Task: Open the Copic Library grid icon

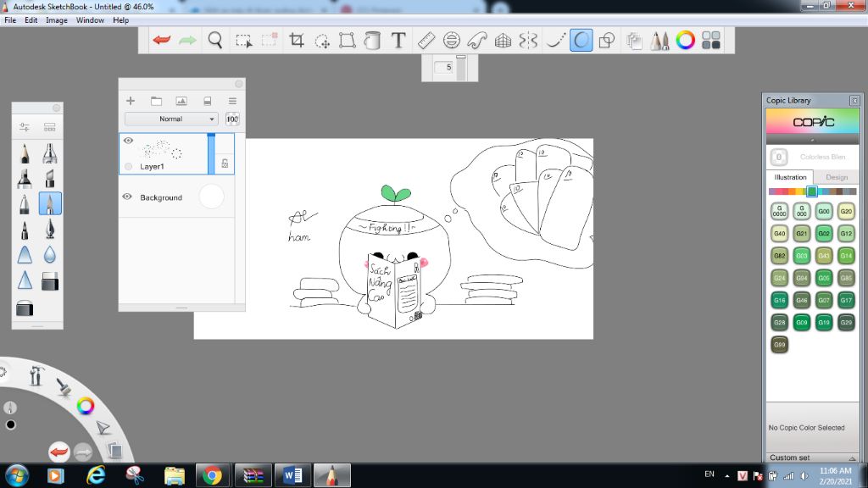Action: click(711, 41)
